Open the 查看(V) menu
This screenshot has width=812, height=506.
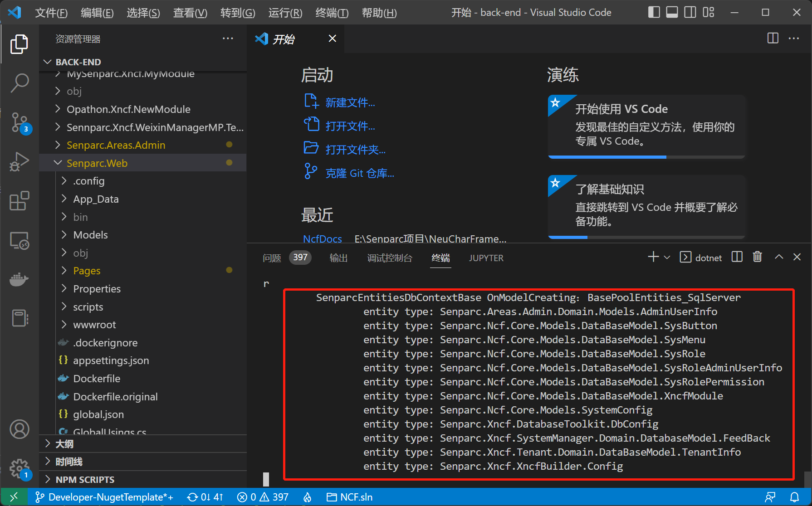coord(190,13)
